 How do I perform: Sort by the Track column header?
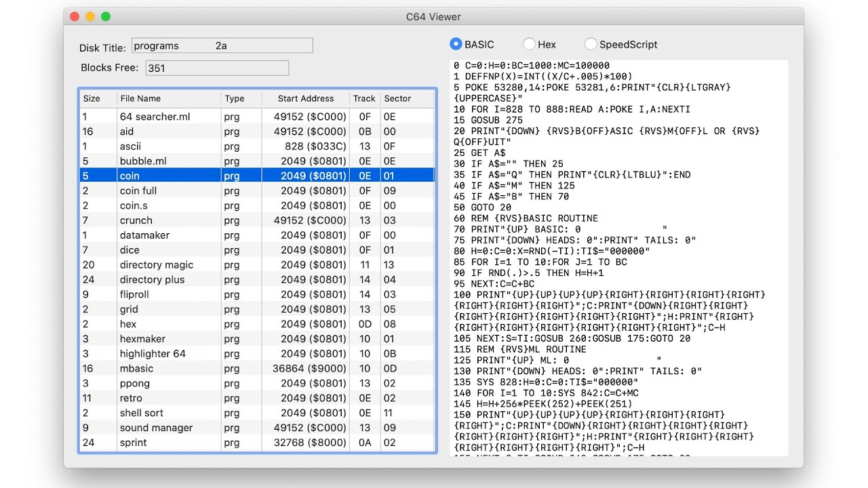365,98
